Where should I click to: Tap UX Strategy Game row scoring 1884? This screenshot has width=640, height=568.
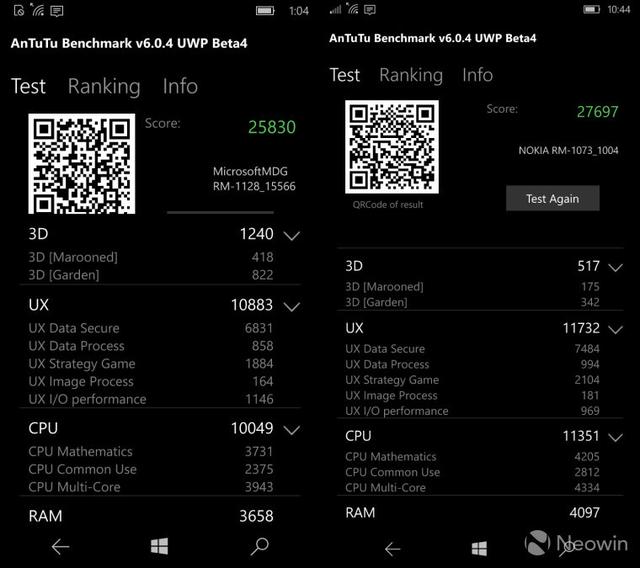coord(151,364)
